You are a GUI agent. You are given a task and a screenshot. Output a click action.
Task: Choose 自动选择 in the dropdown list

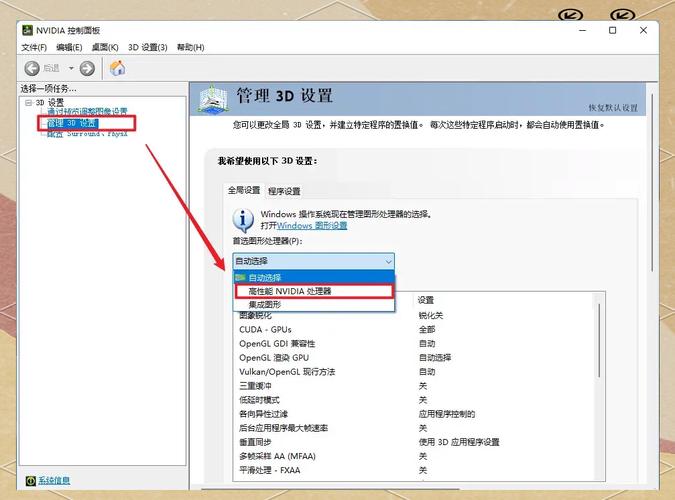coord(313,277)
